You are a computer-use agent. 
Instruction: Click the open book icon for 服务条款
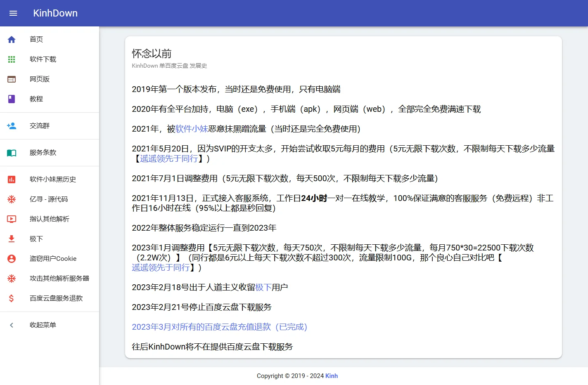[x=12, y=153]
